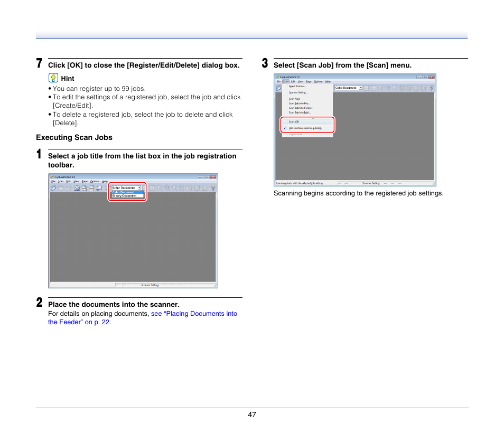
Task: Select Binary Document in the step 1 job list
Action: pyautogui.click(x=128, y=196)
